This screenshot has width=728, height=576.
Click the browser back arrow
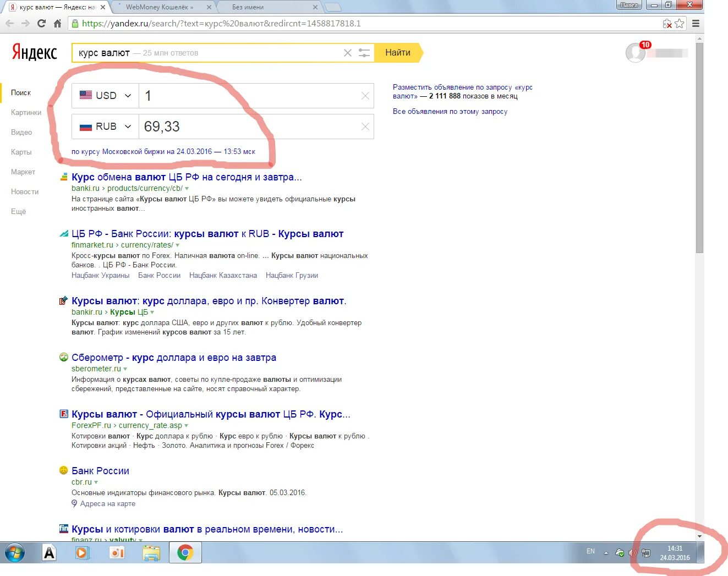pos(9,24)
